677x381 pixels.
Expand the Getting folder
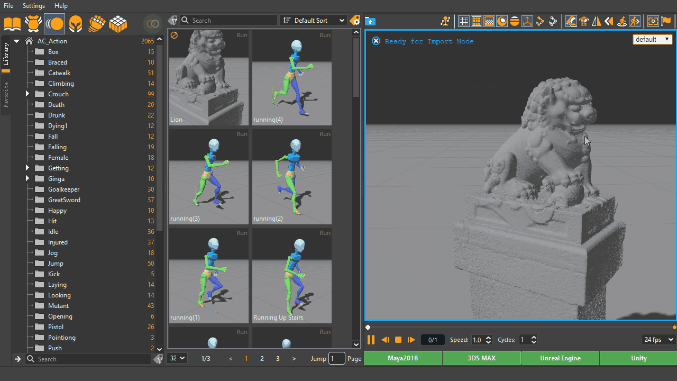coord(27,168)
